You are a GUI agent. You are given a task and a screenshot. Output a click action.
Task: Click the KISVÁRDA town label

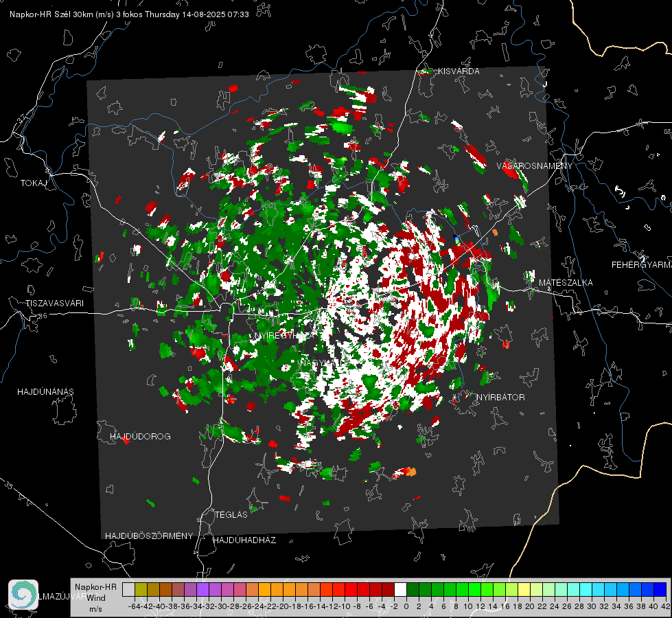coord(459,71)
